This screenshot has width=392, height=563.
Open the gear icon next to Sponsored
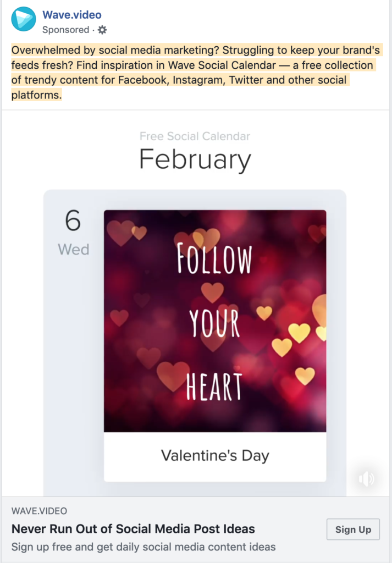[102, 30]
